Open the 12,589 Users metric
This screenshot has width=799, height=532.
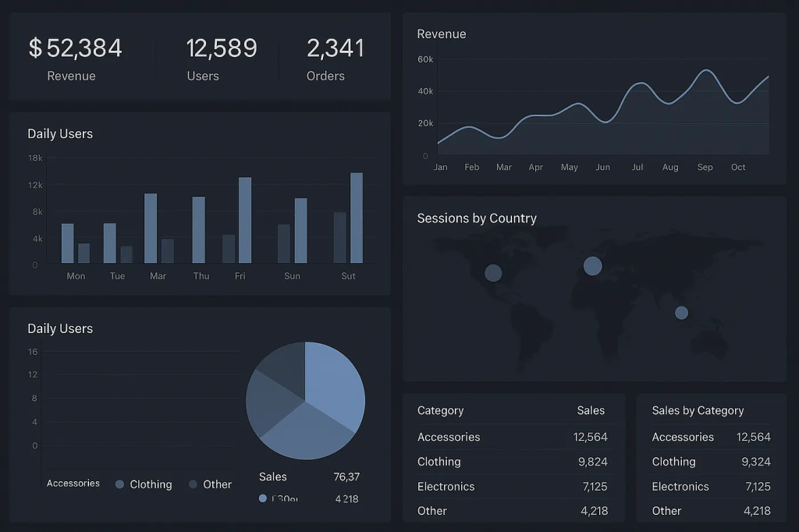221,58
